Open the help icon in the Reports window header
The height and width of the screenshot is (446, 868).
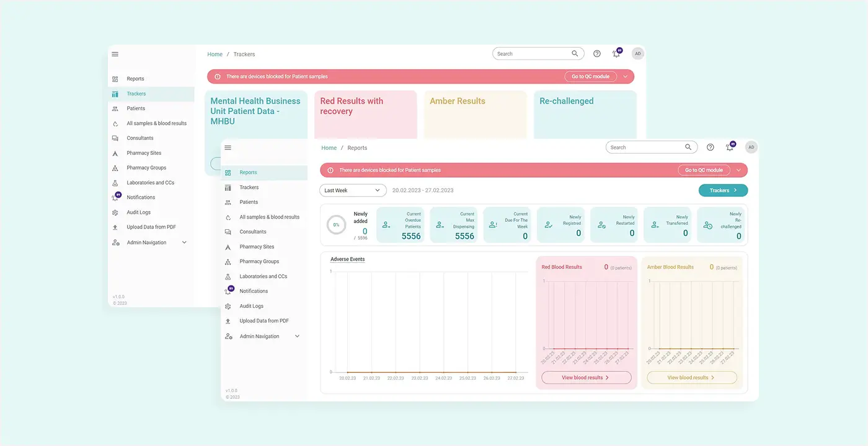[711, 147]
